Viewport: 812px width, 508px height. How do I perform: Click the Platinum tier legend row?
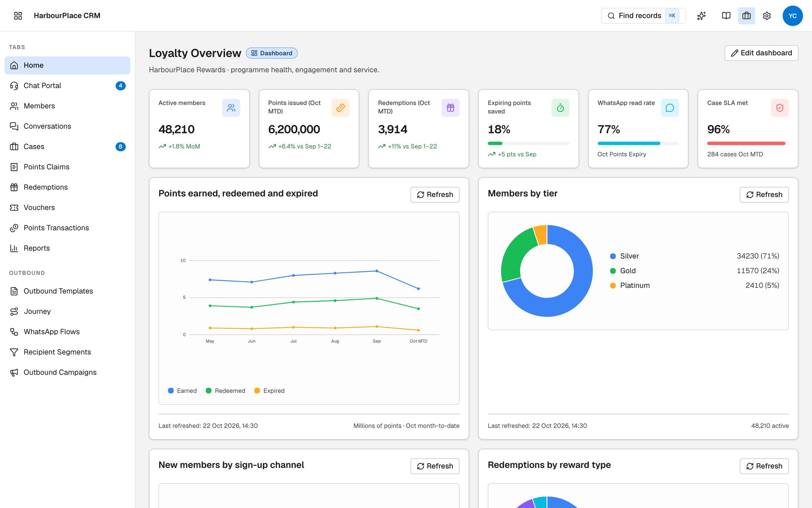coord(694,285)
